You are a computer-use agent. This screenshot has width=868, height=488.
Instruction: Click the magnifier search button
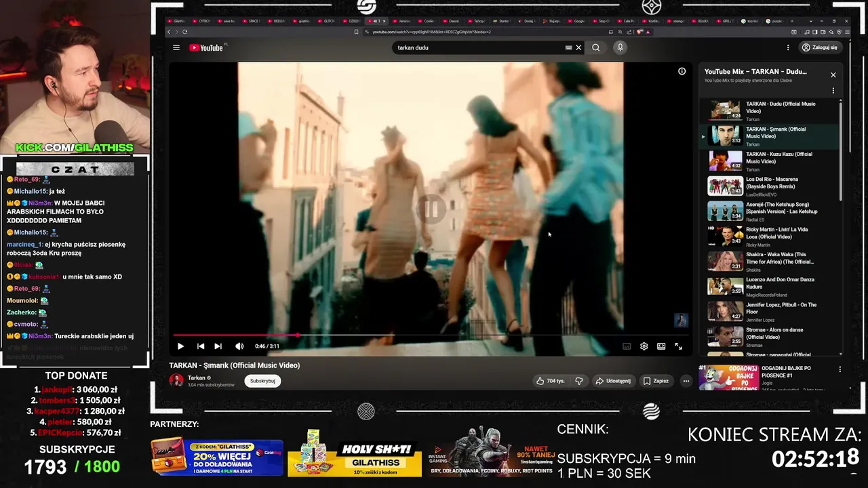595,47
